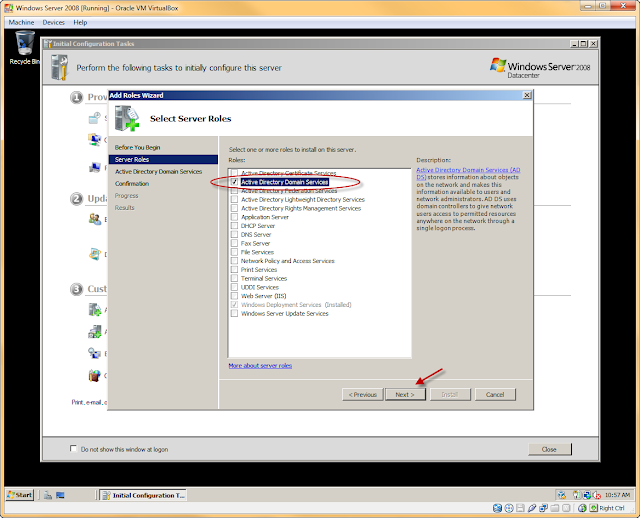The image size is (640, 518).
Task: Click the add features icon in section 3
Action: pyautogui.click(x=95, y=331)
